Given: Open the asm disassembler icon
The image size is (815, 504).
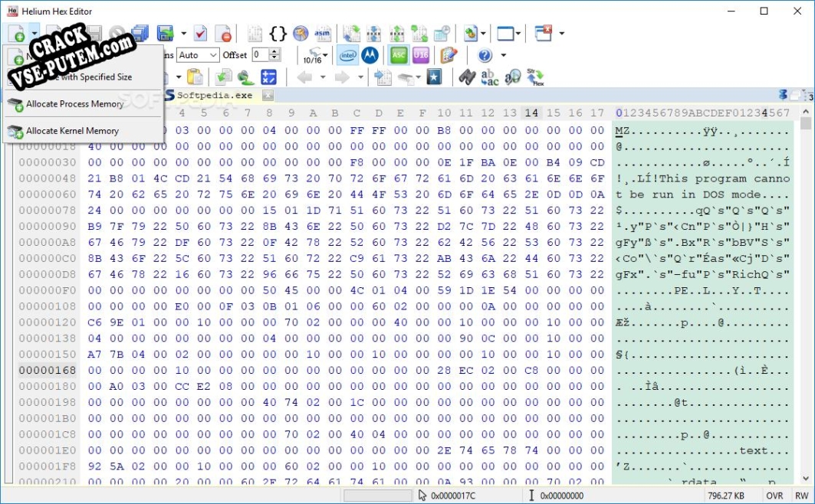Looking at the screenshot, I should click(322, 33).
